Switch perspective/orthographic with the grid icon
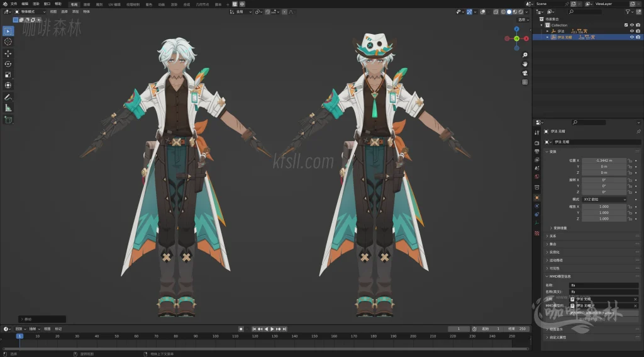 525,82
